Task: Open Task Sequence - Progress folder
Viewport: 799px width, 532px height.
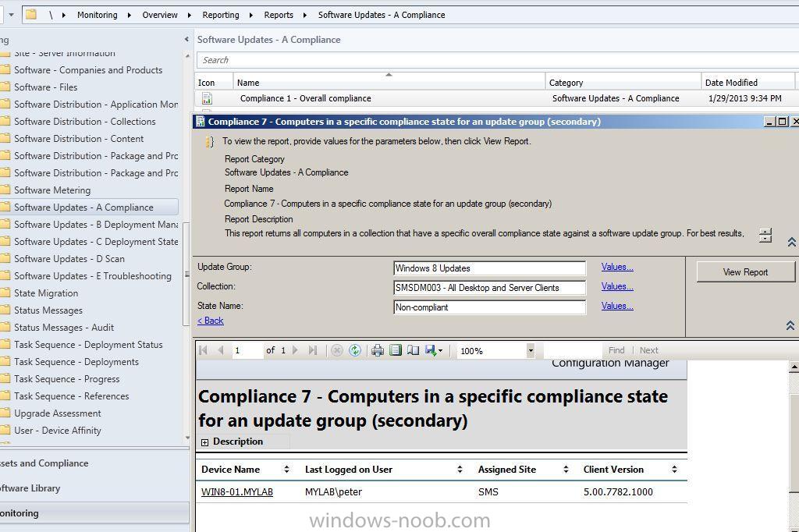Action: tap(67, 378)
